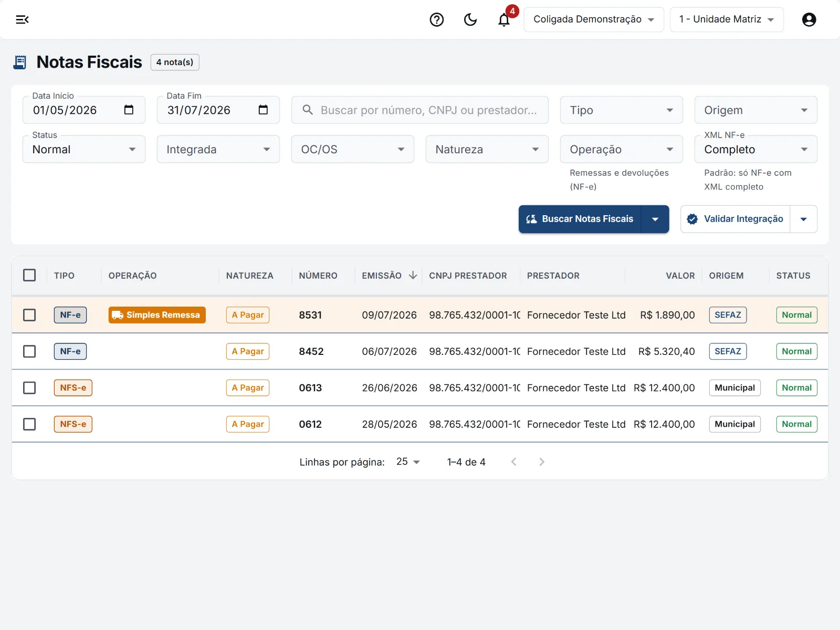Sort by the VALOR column header
Viewport: 840px width, 630px height.
(x=680, y=276)
